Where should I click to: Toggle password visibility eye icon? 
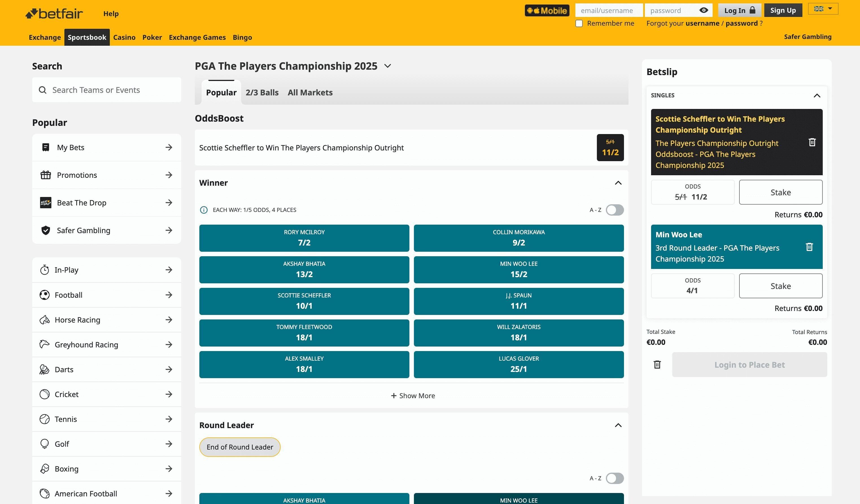coord(703,10)
